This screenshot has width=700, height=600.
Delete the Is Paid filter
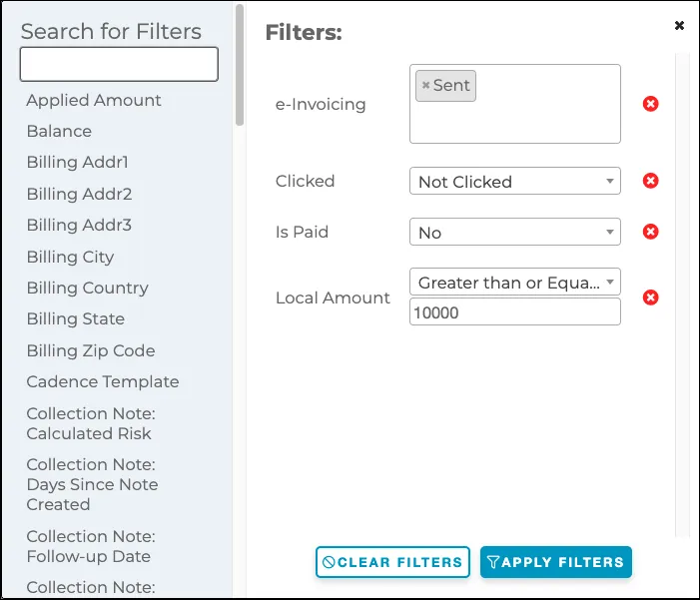coord(650,232)
